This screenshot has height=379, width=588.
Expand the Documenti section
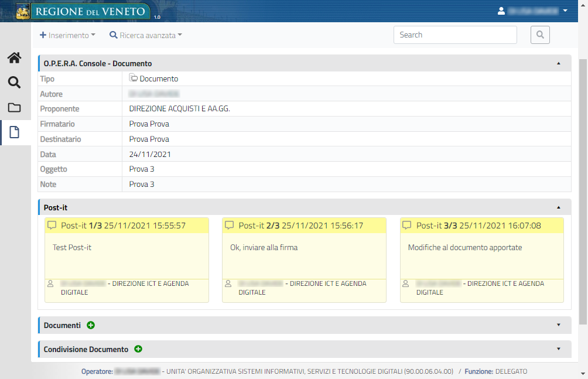[559, 325]
